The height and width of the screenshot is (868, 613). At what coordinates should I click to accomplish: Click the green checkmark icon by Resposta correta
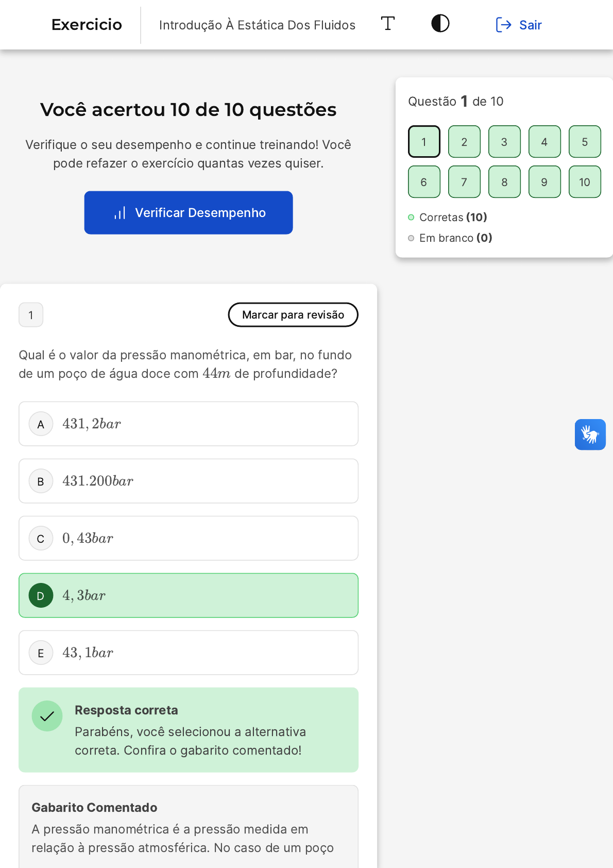coord(47,716)
